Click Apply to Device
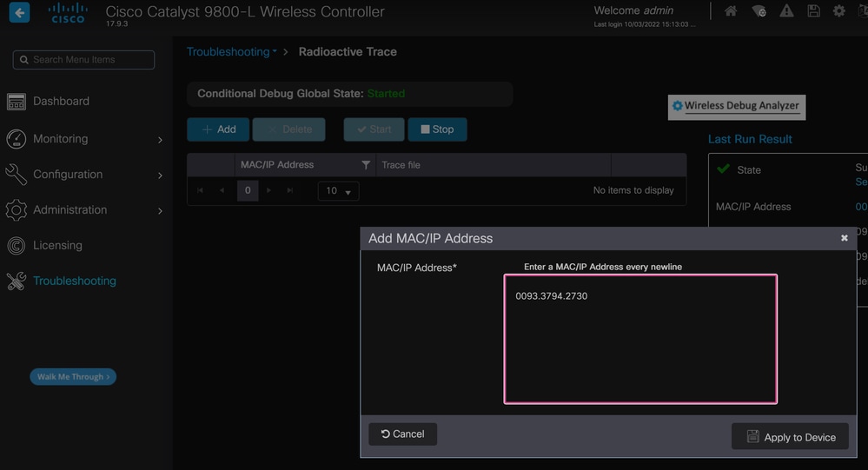 click(790, 437)
